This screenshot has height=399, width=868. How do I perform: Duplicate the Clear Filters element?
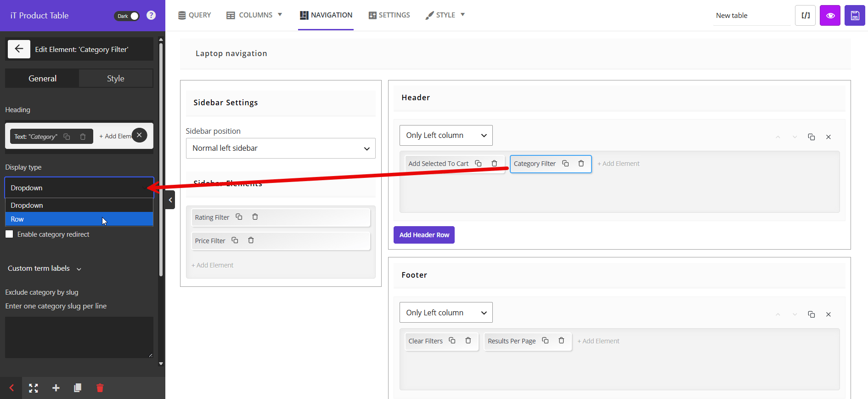[452, 340]
